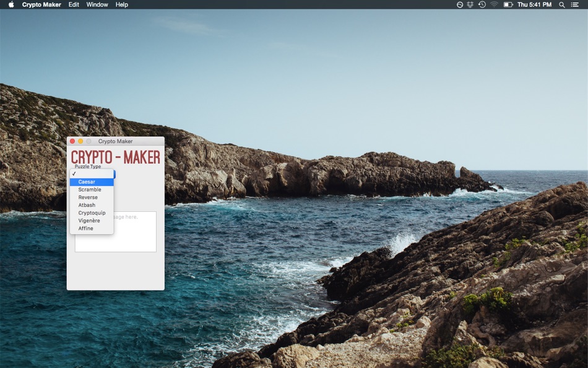Select the blank checked dropdown entry
The image size is (588, 368).
92,174
